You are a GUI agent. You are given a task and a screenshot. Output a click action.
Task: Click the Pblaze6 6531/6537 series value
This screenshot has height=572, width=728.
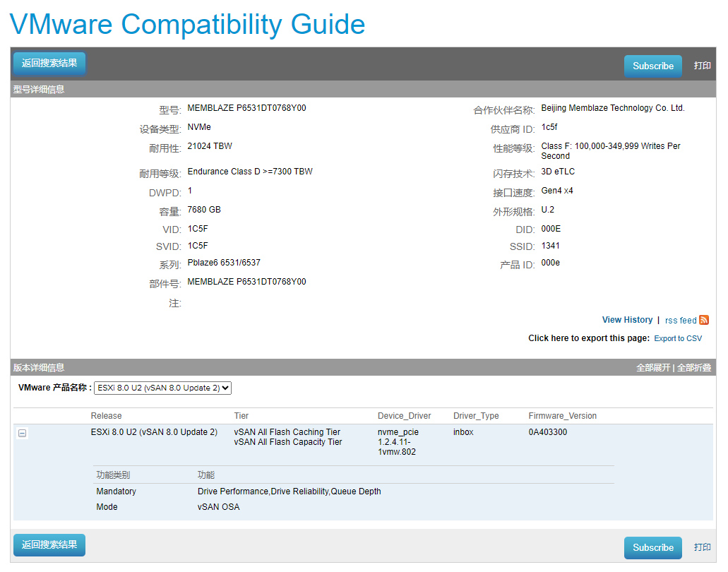point(224,262)
